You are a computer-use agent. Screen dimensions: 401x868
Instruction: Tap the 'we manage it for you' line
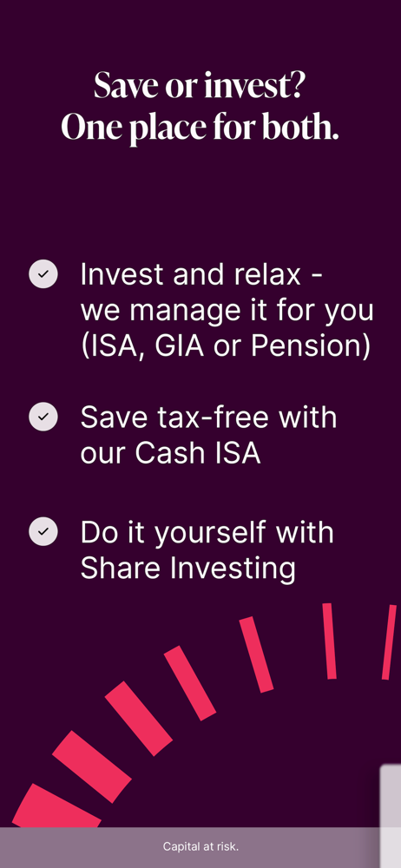coord(227,311)
